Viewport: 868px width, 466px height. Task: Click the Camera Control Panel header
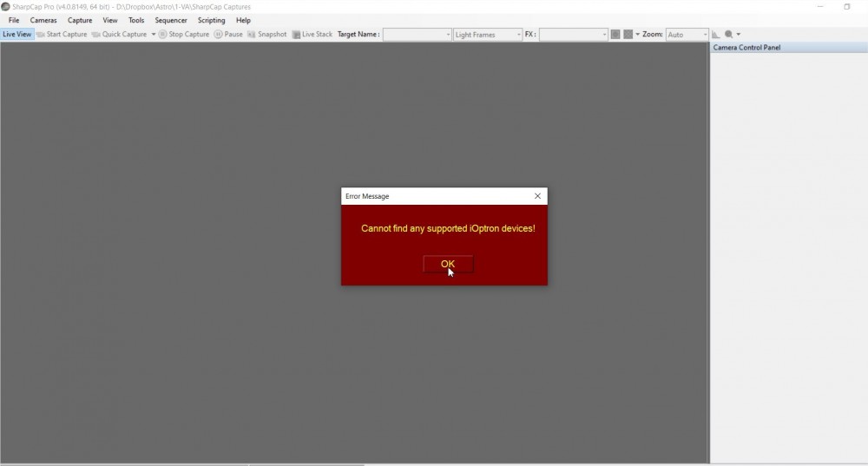pos(788,48)
